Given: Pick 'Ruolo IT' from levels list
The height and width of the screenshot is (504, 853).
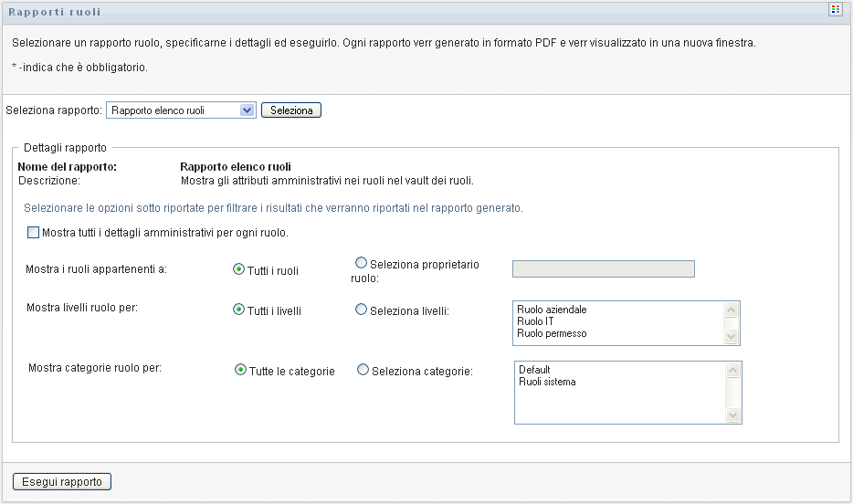Looking at the screenshot, I should pos(535,321).
